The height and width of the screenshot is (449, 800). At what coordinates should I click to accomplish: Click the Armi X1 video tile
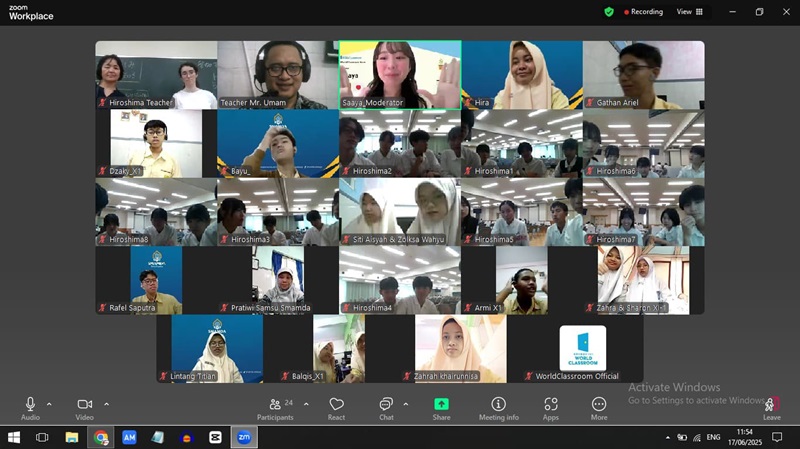[x=522, y=280]
